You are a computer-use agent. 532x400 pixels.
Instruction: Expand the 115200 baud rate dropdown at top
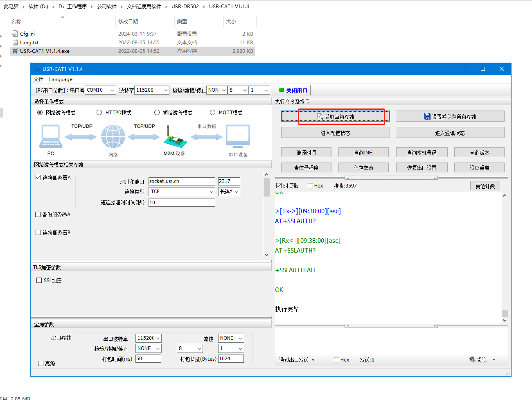click(152, 90)
